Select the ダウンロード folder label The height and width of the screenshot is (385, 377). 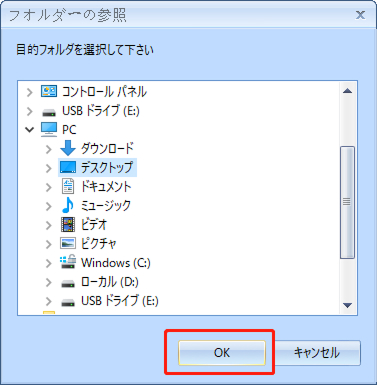107,148
